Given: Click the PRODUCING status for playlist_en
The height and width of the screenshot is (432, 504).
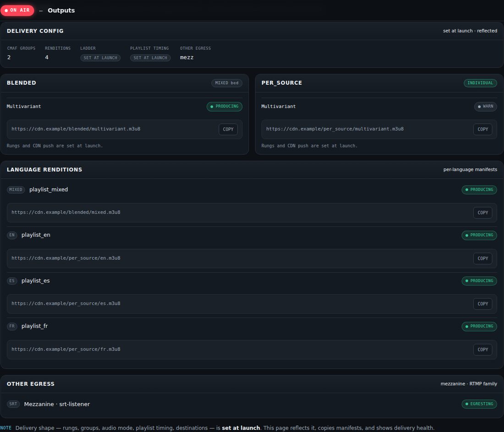Looking at the screenshot, I should coord(479,235).
